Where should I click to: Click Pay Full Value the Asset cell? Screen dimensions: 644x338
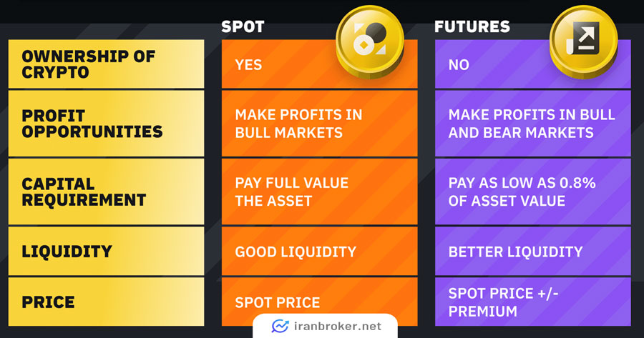[320, 192]
